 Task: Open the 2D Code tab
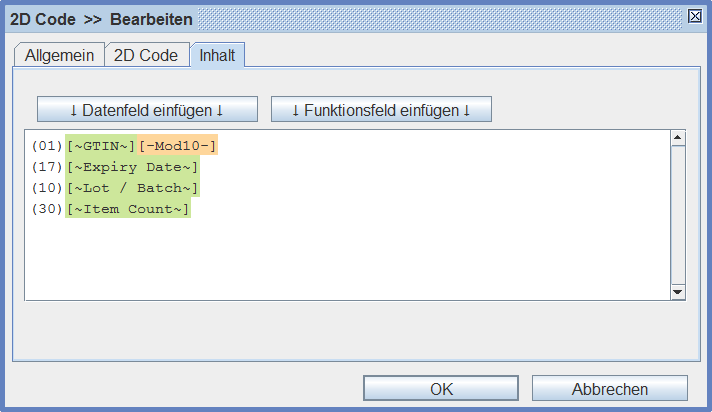coord(146,56)
